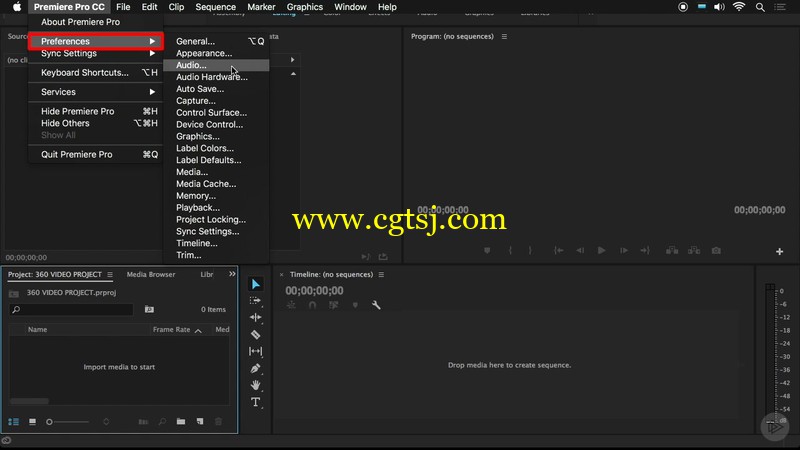
Task: Open Media Cache preferences
Action: pos(216,184)
